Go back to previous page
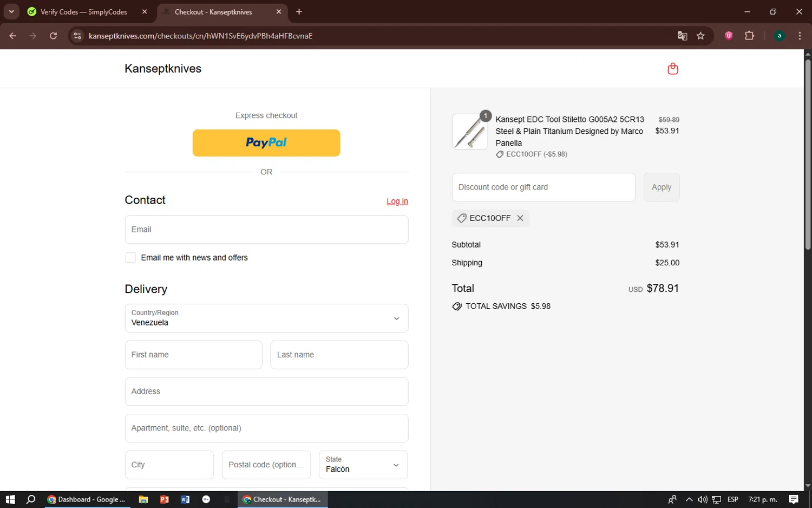The height and width of the screenshot is (508, 812). tap(13, 36)
